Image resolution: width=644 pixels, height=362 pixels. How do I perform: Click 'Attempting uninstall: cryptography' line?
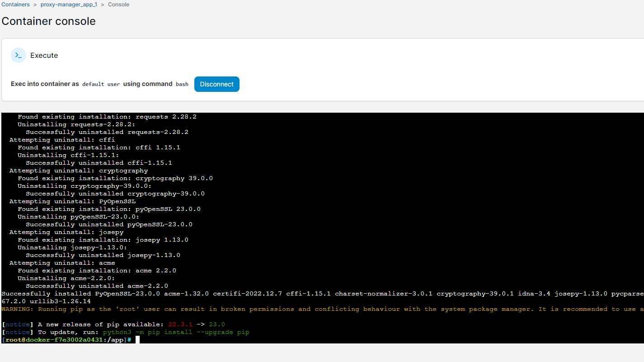[x=79, y=171]
